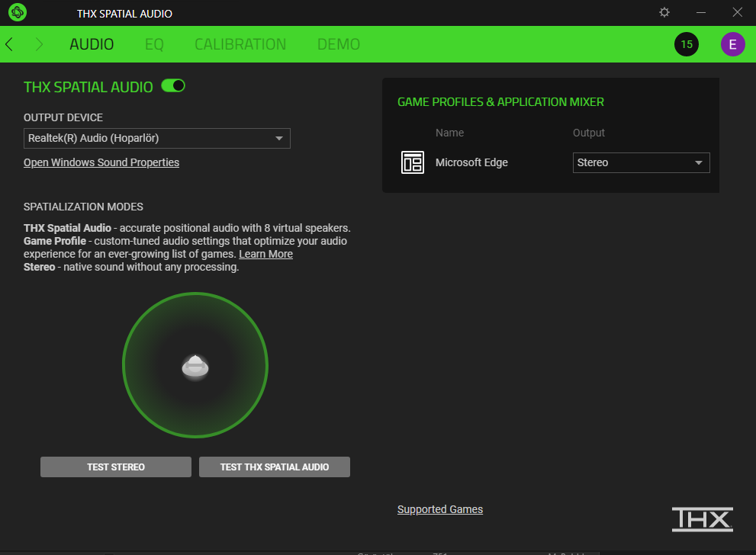The image size is (756, 555).
Task: Go forward with the right arrow
Action: coord(39,44)
